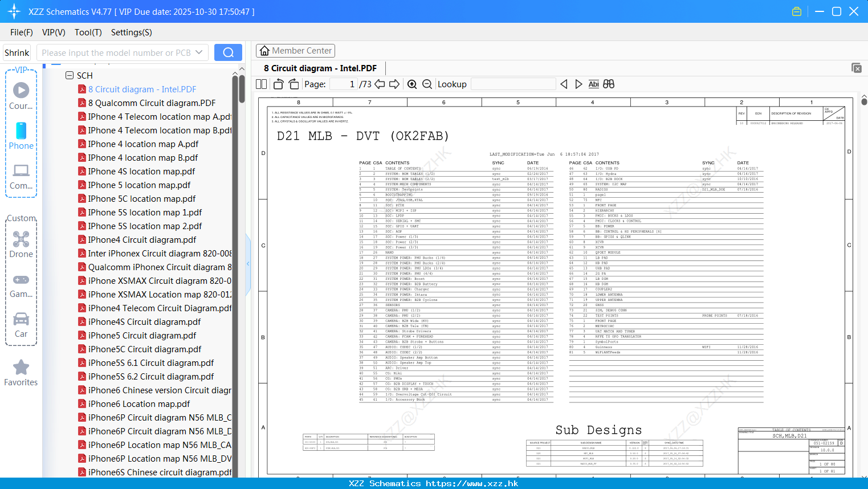Viewport: 868px width, 489px height.
Task: Click the XZZ app logo in the title bar
Action: click(14, 11)
